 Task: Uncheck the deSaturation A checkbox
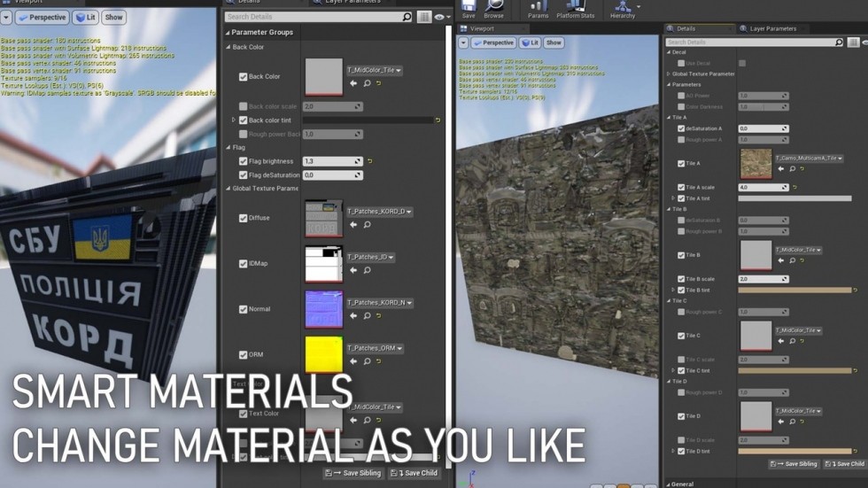681,128
